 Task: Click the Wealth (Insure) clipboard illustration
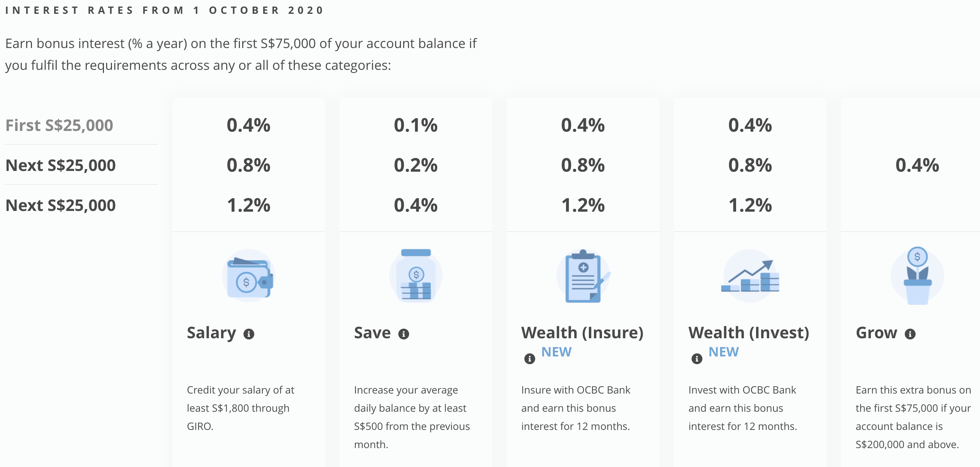pos(583,276)
